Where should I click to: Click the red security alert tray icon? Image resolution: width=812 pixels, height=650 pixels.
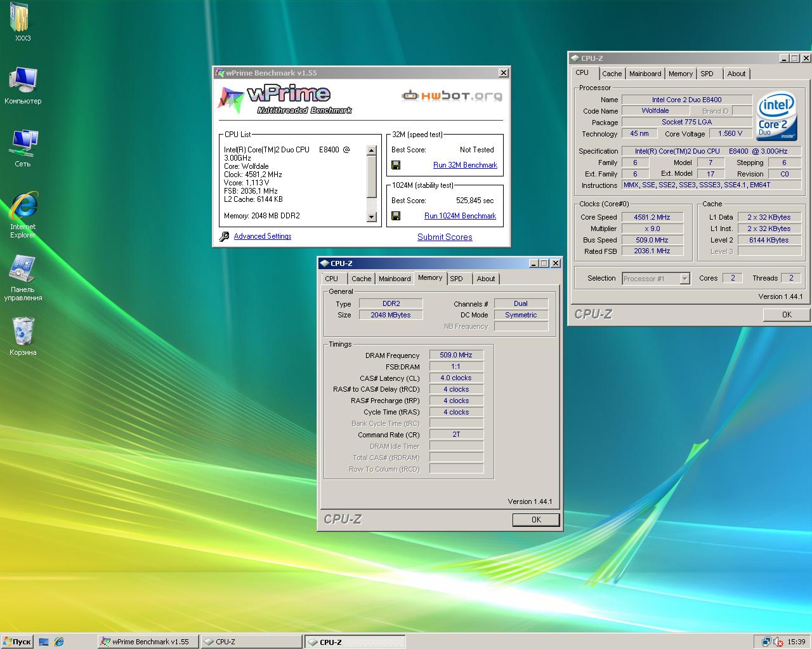point(778,642)
